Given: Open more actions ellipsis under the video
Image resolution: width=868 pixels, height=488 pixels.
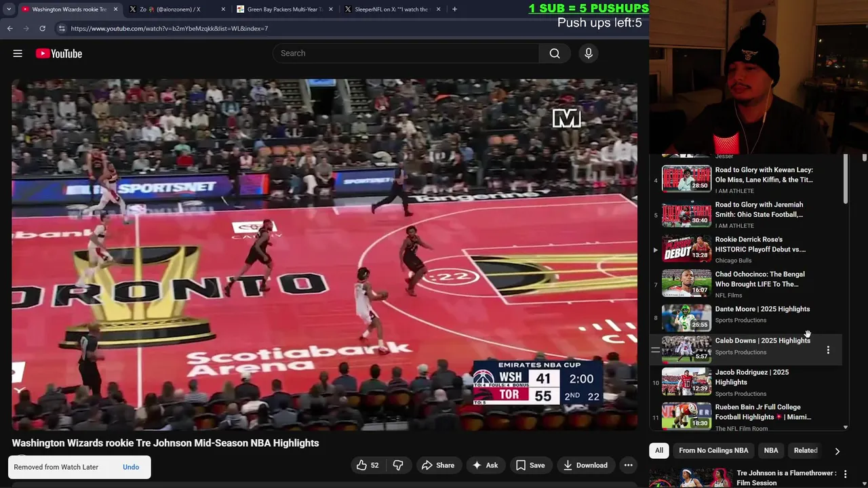Looking at the screenshot, I should [x=629, y=465].
